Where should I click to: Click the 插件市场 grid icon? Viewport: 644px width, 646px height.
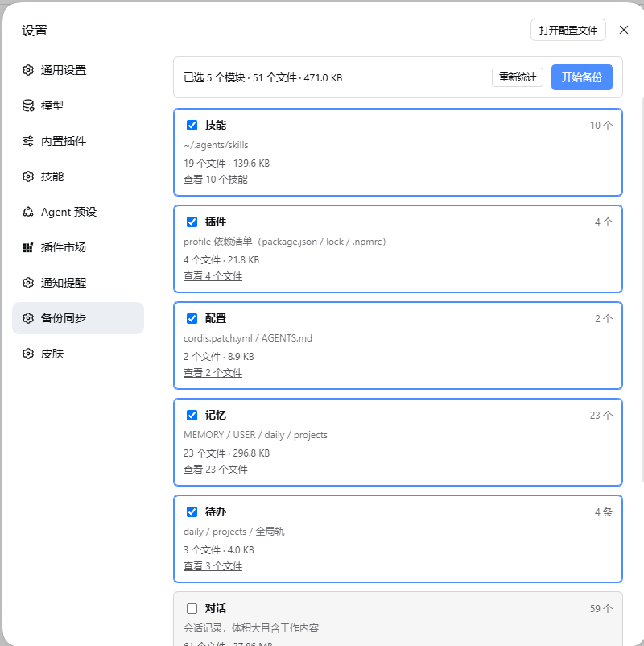tap(28, 247)
